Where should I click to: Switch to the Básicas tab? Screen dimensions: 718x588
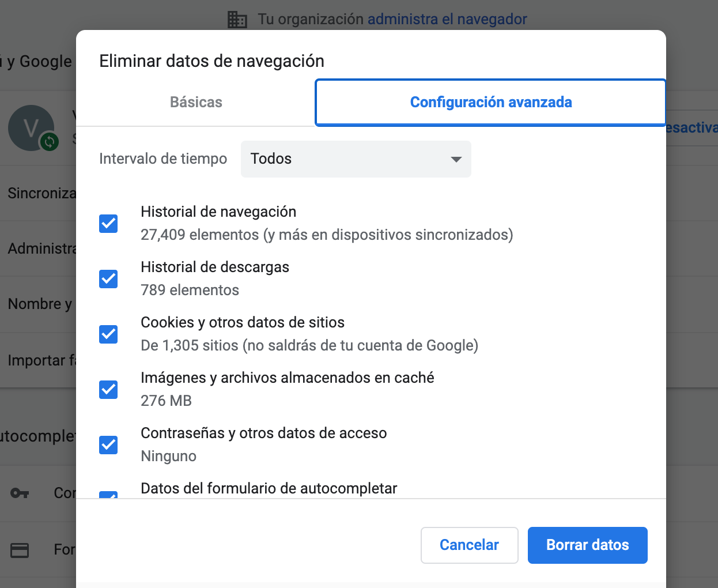click(196, 103)
